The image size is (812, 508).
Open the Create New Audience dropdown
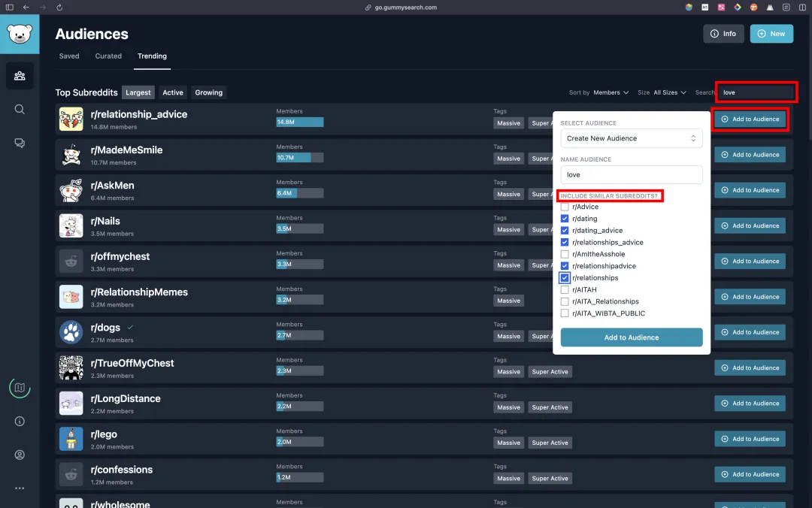pos(632,138)
